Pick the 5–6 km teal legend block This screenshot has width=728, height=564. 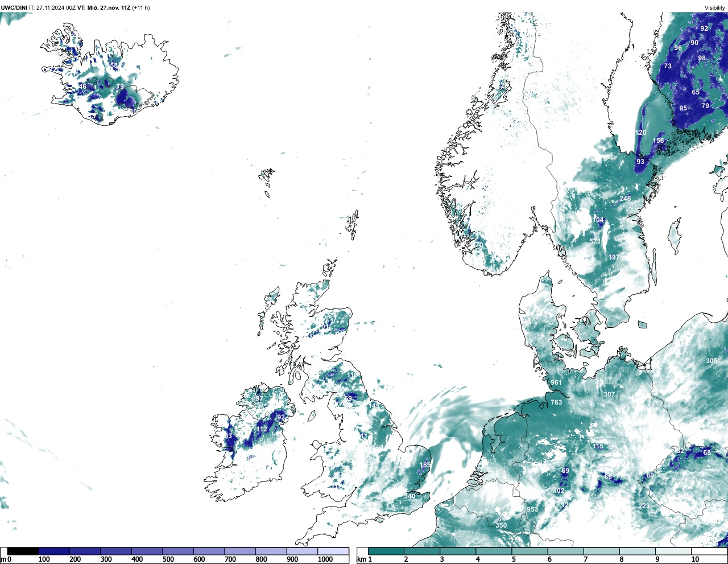click(530, 551)
